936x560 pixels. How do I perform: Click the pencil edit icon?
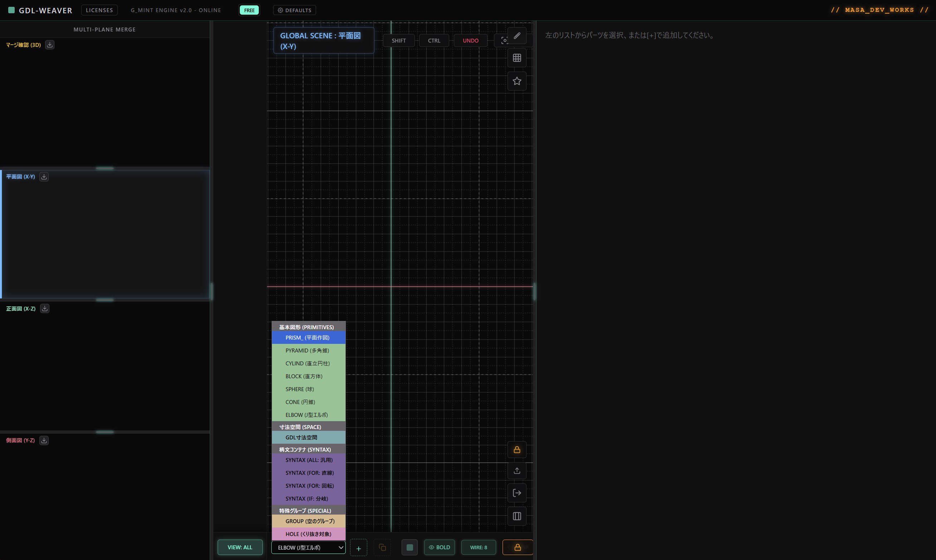517,36
